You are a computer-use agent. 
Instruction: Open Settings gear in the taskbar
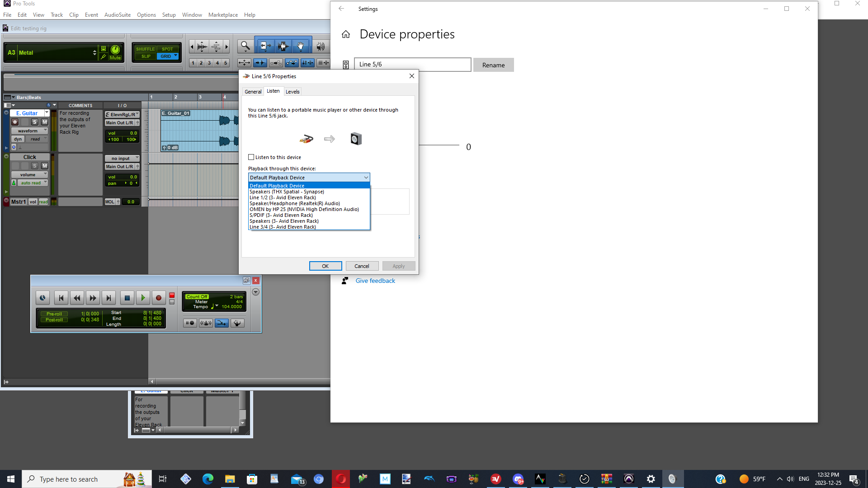pyautogui.click(x=651, y=479)
